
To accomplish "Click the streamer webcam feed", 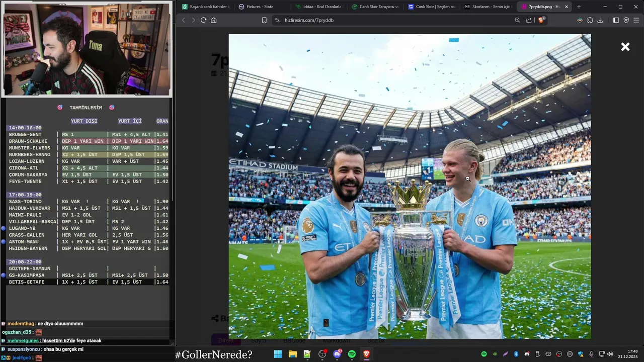I will [87, 49].
